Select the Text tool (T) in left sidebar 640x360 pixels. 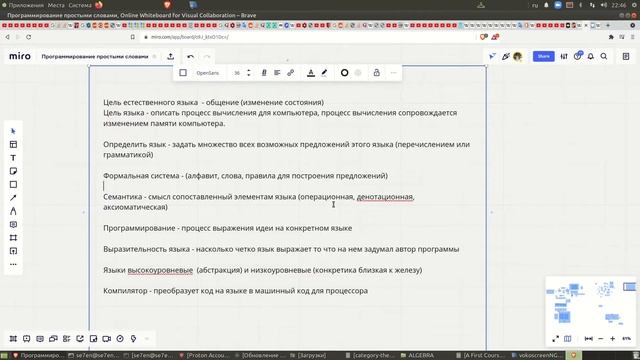point(13,158)
